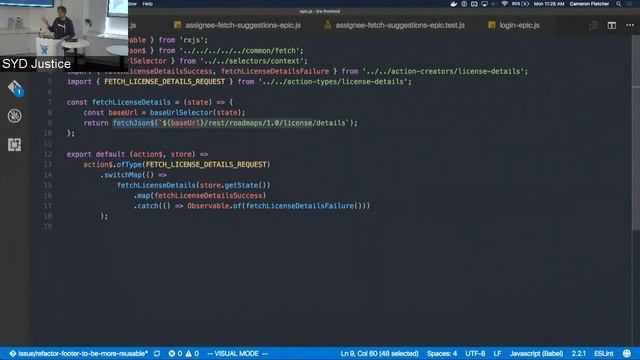Open the Extensions view in activity bar
This screenshot has width=640, height=360.
click(14, 144)
